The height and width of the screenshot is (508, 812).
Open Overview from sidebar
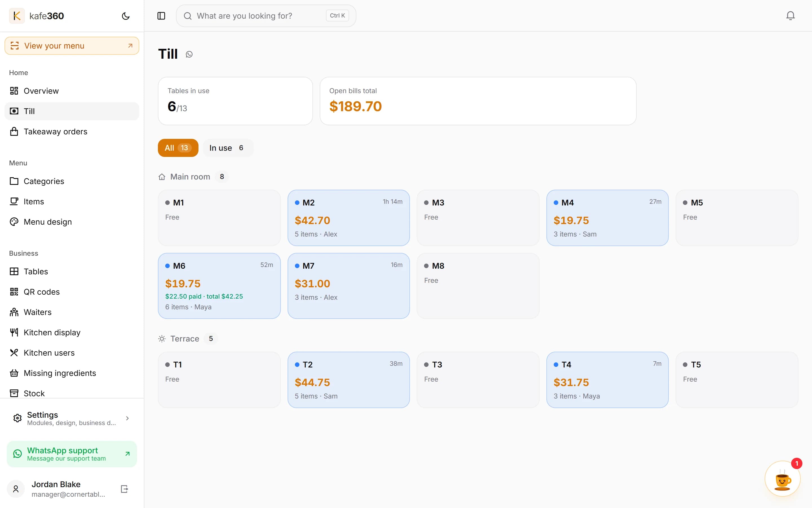pyautogui.click(x=72, y=91)
